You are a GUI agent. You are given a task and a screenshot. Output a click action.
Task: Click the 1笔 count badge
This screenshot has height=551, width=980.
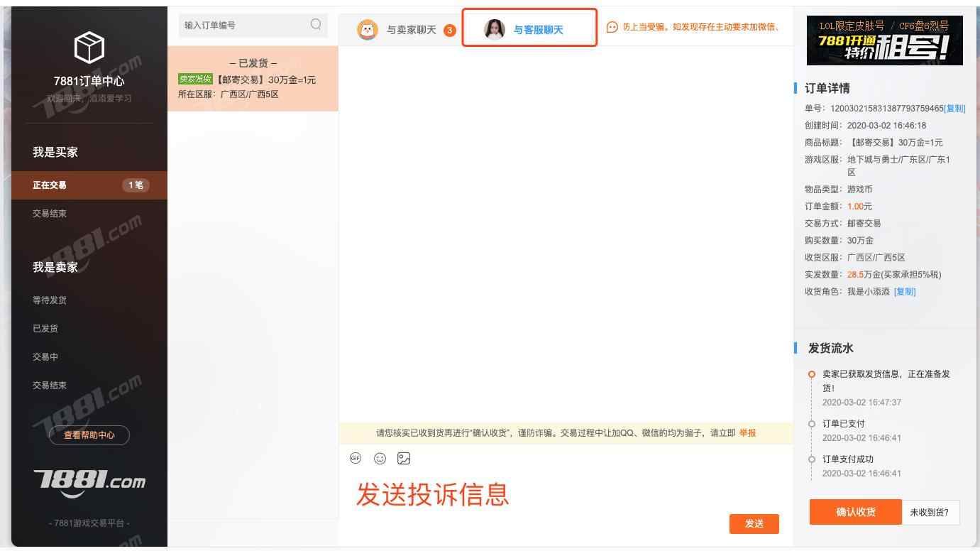(136, 185)
